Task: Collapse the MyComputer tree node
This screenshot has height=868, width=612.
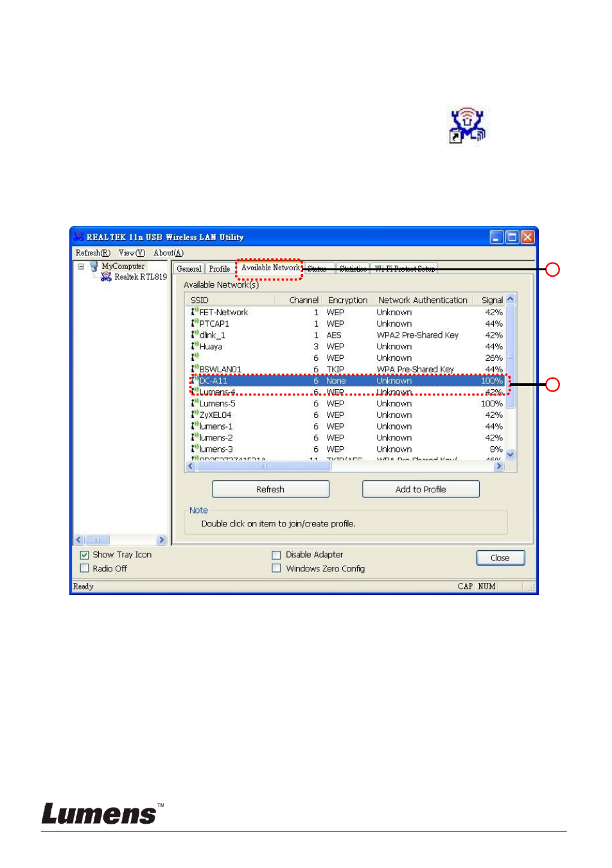Action: coord(81,266)
